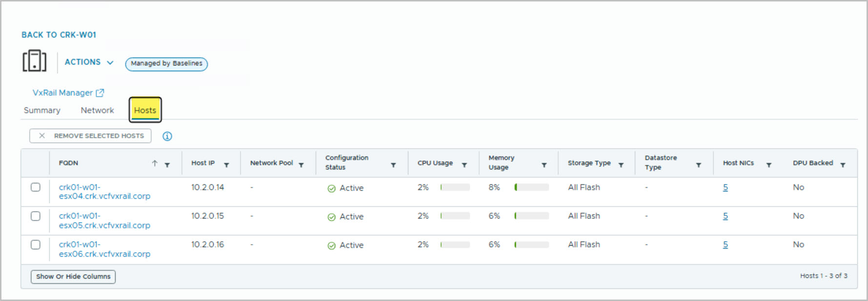
Task: Open the Configuration Status filter icon
Action: pyautogui.click(x=393, y=165)
